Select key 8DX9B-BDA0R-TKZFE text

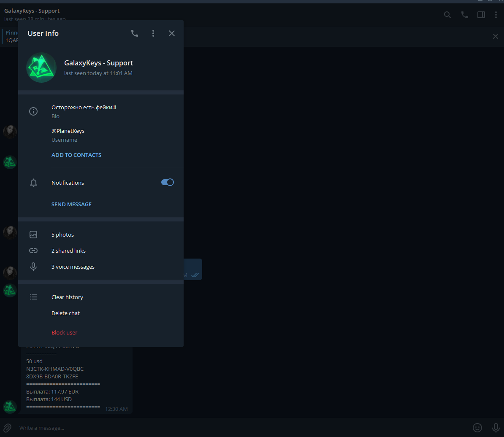click(52, 377)
